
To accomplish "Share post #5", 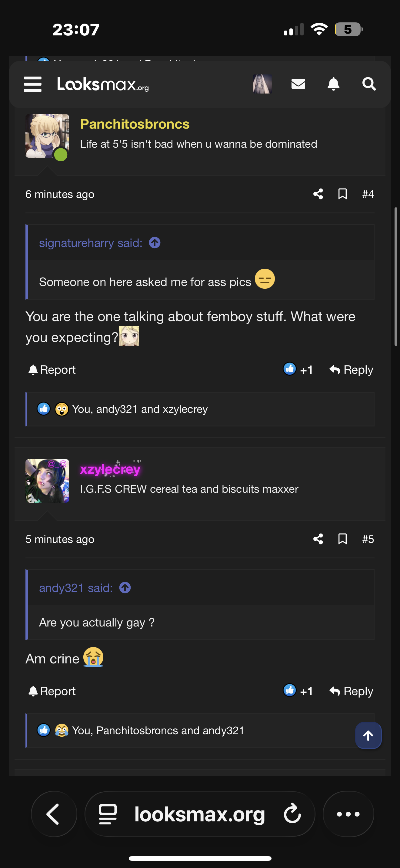I will (x=318, y=539).
